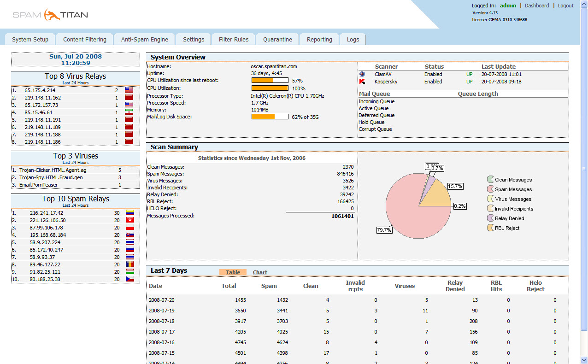Click the SpamTitan logo
588x364 pixels.
pos(50,15)
